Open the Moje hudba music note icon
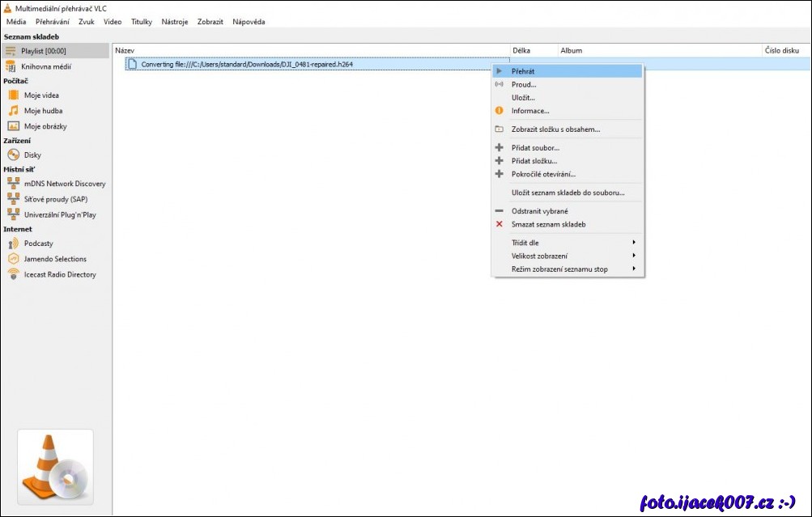 13,111
